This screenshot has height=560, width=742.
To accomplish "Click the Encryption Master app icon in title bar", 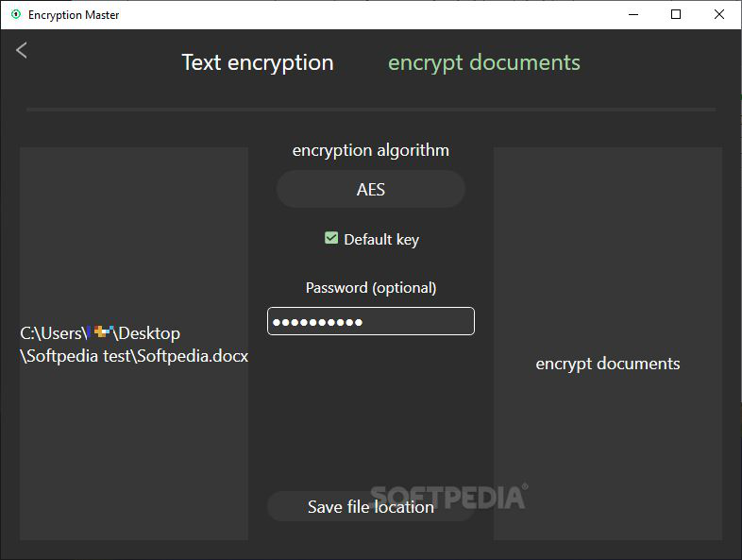I will pos(16,15).
